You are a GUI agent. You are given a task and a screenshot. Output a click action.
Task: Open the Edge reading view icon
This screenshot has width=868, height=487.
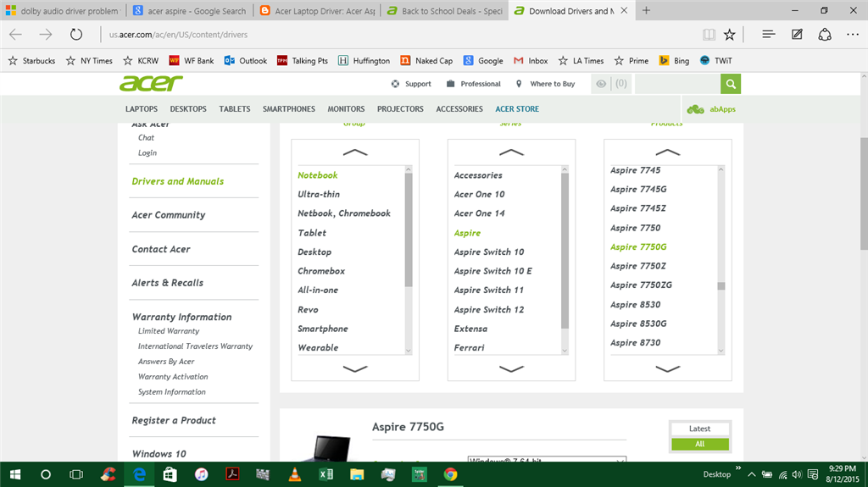coord(709,35)
